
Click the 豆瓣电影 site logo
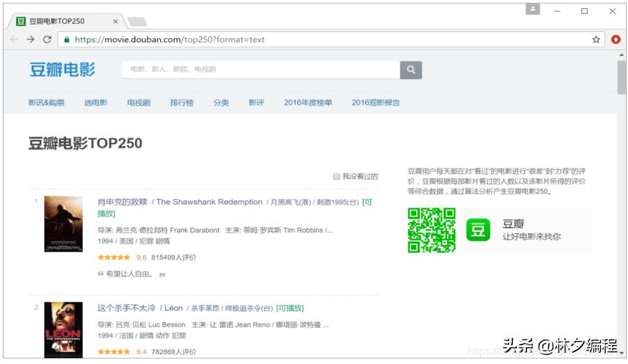(63, 70)
